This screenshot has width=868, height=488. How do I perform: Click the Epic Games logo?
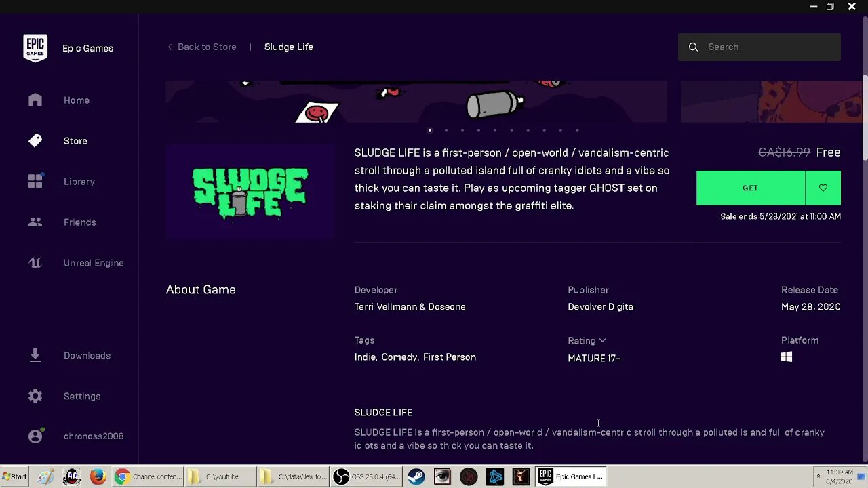35,48
